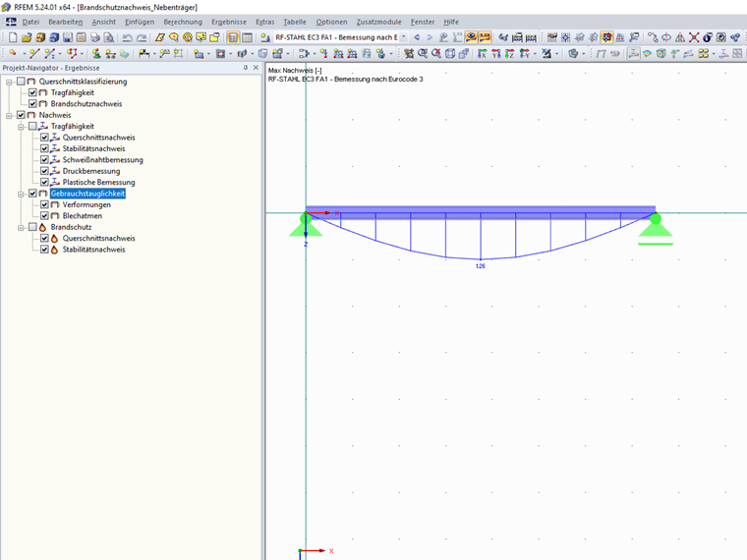Uncheck the Gebrauchstauglichkeit checkbox
The width and height of the screenshot is (747, 560).
(x=32, y=194)
